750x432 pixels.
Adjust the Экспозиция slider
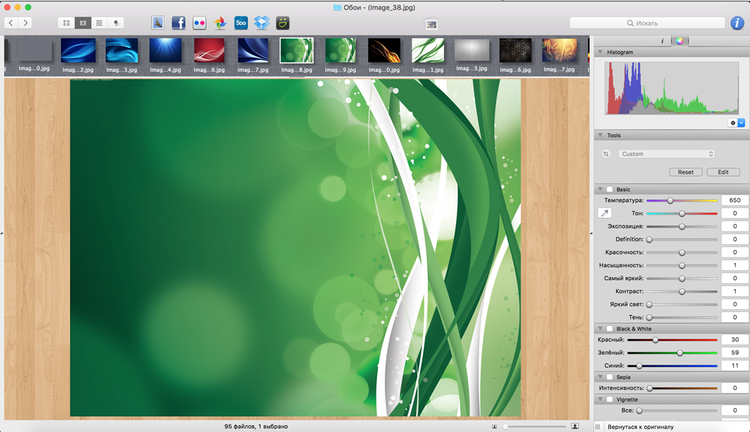pos(682,226)
